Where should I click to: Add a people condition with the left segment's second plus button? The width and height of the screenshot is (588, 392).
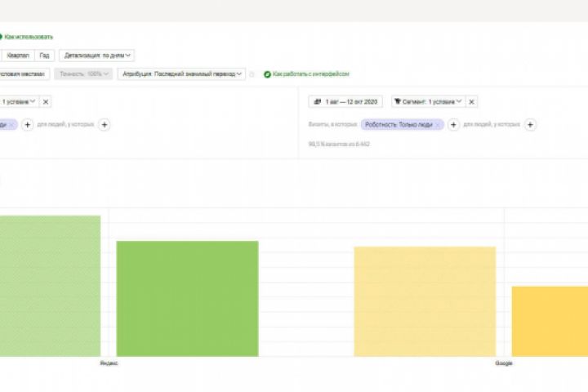(x=105, y=124)
